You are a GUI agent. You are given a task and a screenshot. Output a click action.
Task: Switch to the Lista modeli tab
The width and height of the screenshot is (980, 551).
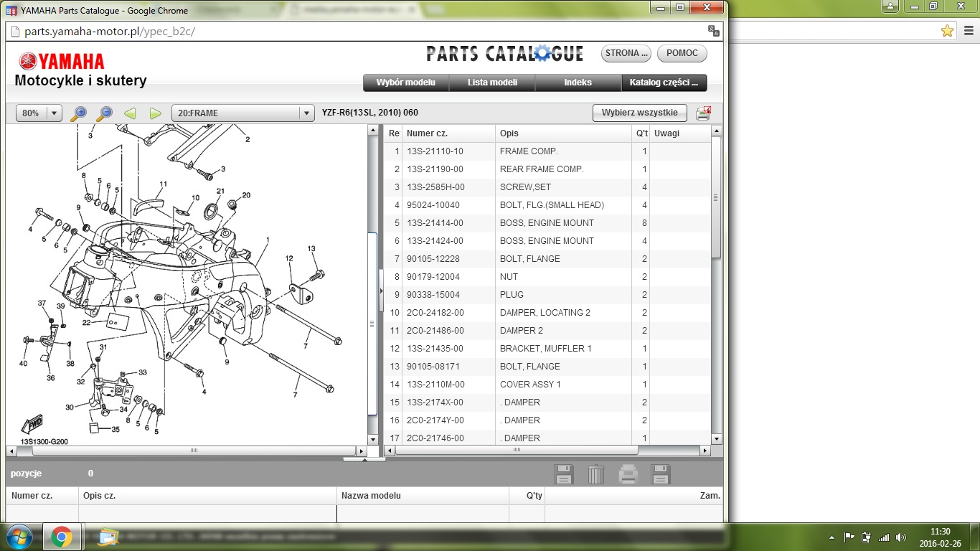click(492, 83)
